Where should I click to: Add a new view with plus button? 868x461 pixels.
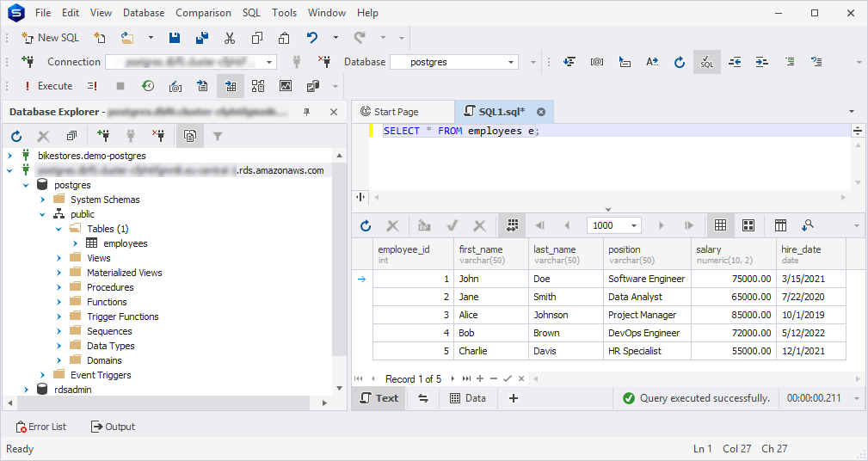tap(514, 398)
